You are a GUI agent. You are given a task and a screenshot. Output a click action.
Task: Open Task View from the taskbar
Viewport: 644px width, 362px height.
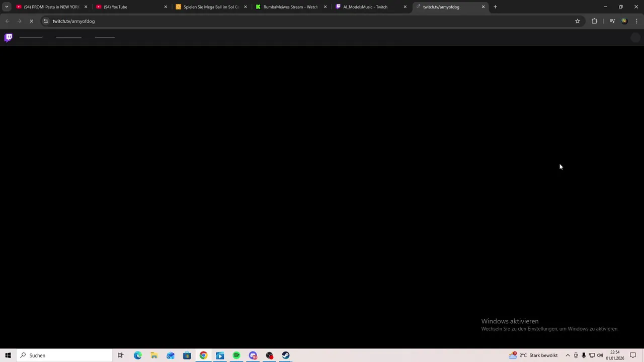tap(121, 355)
